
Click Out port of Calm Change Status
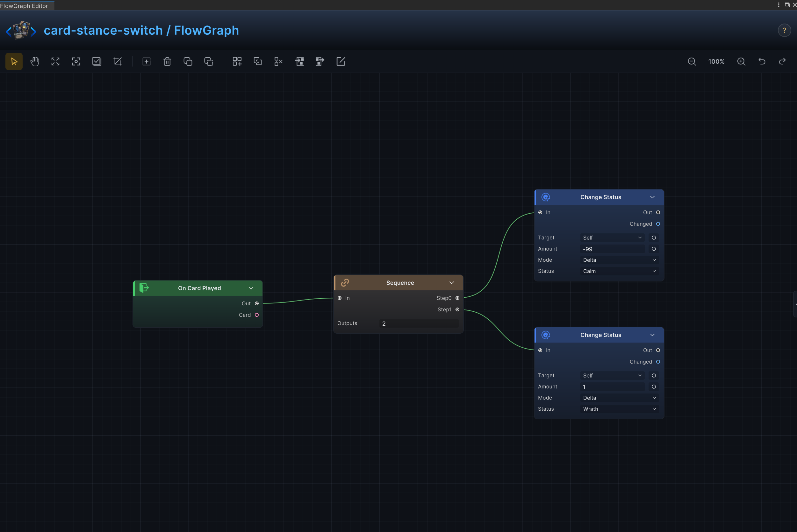(658, 212)
